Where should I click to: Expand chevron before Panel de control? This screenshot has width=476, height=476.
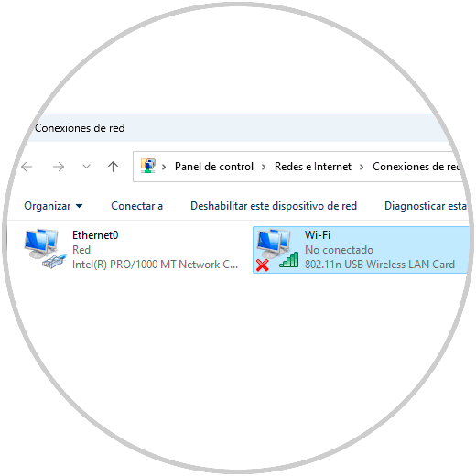pos(164,167)
